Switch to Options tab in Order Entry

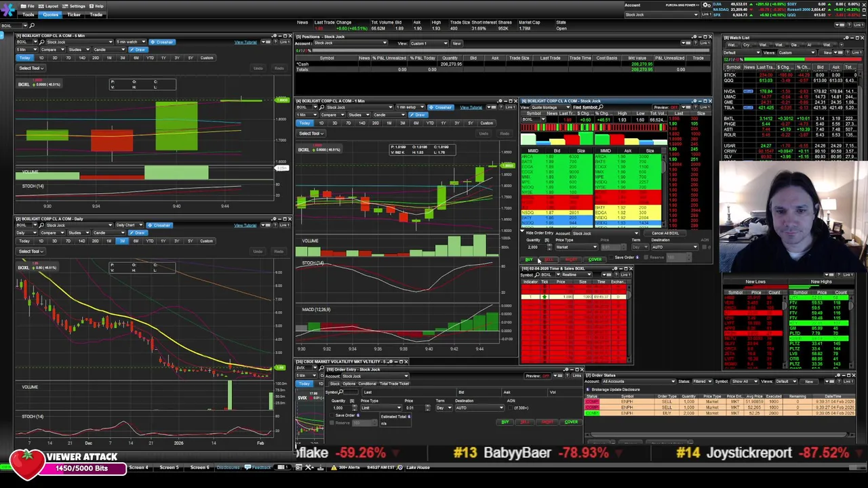349,384
